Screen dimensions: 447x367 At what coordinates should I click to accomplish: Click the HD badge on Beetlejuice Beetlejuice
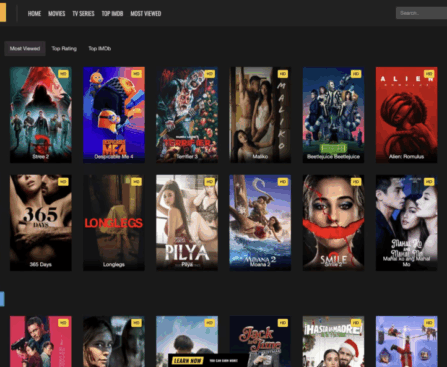[x=356, y=74]
